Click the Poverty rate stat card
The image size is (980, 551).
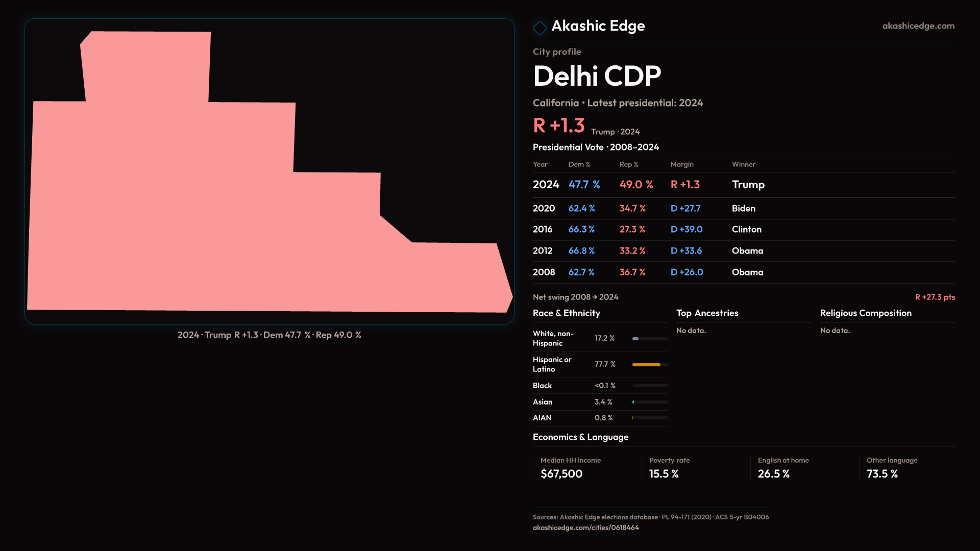pyautogui.click(x=694, y=468)
